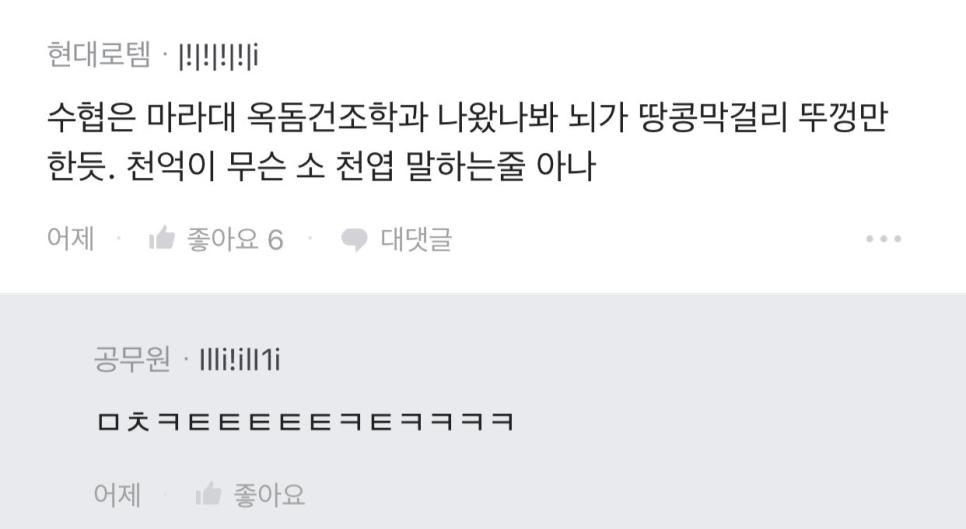This screenshot has width=966, height=529.
Task: Tap the thumbs-up icon on 현대로템's comment
Action: pos(162,238)
